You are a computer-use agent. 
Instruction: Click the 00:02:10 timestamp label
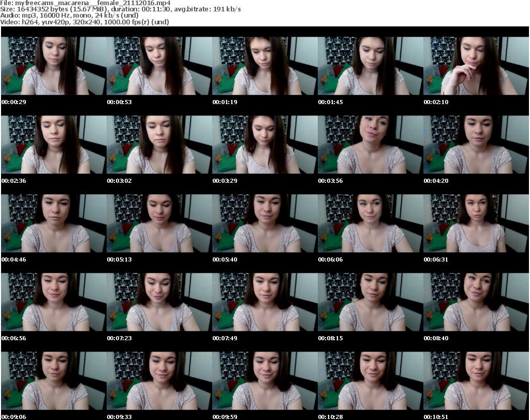(436, 102)
